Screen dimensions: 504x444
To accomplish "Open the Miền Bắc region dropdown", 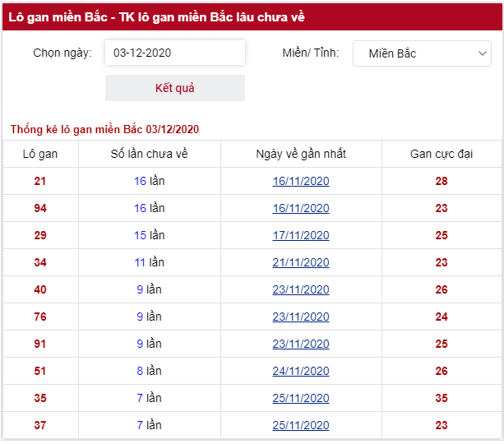I will [422, 53].
